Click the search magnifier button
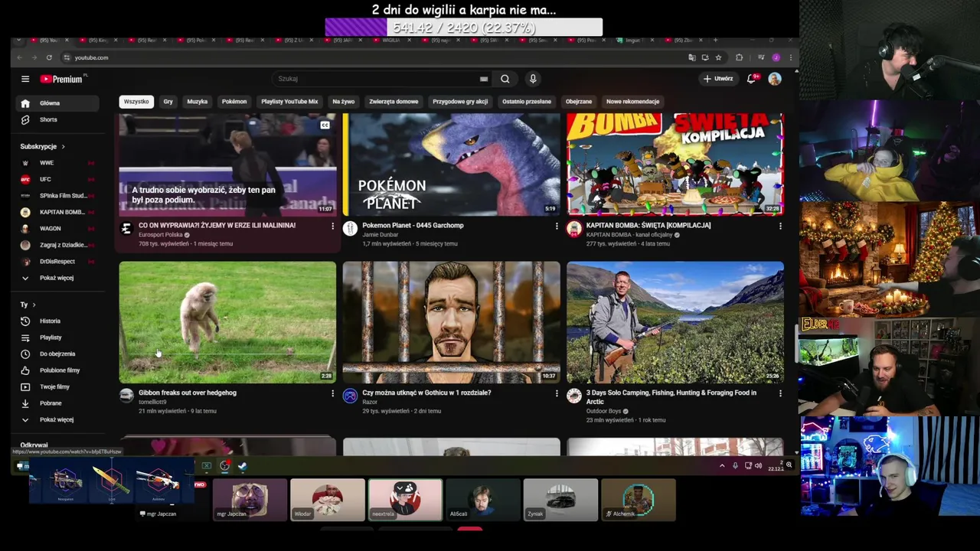This screenshot has height=551, width=980. (x=505, y=79)
